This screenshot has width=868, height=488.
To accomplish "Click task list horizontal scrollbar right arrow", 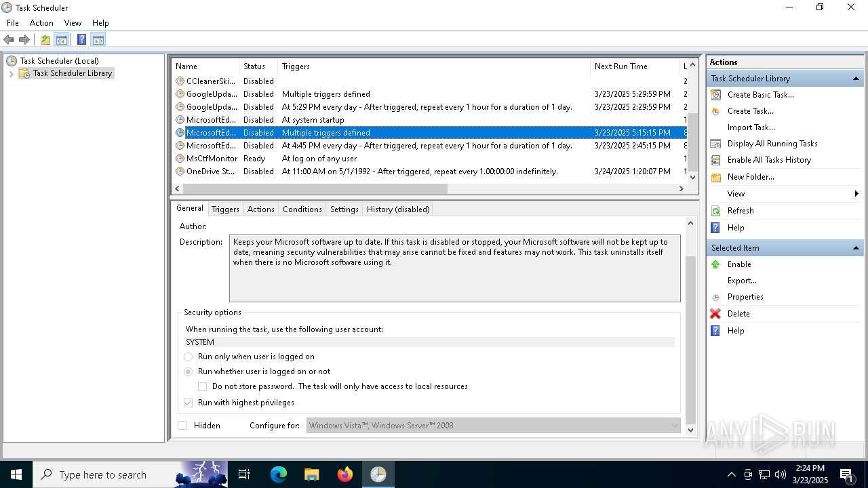I will (x=682, y=189).
